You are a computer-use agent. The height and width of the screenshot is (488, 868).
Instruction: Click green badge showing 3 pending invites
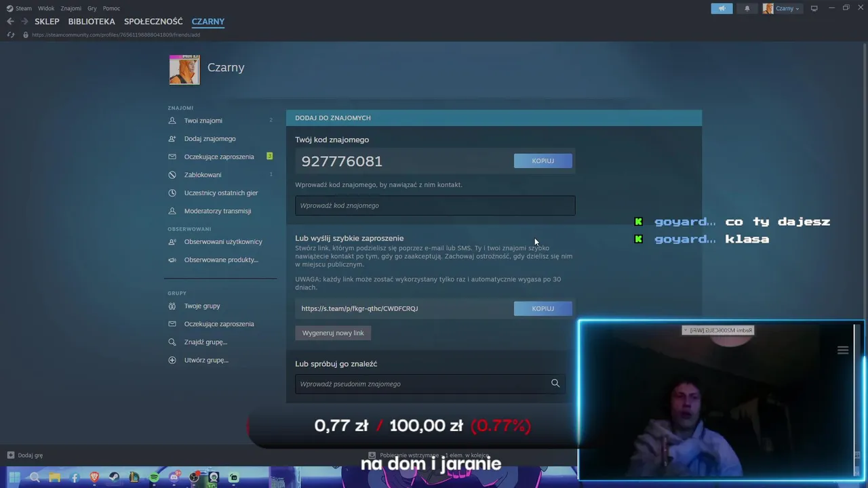point(269,156)
